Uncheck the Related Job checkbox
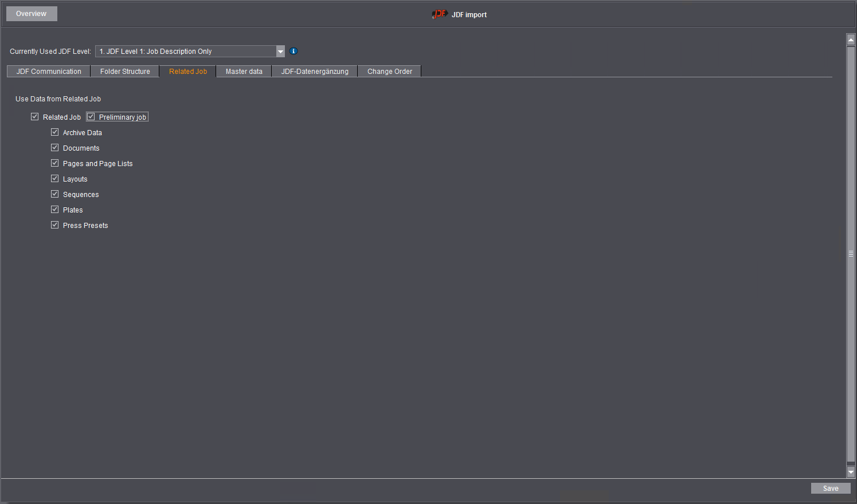The height and width of the screenshot is (504, 857). click(35, 116)
